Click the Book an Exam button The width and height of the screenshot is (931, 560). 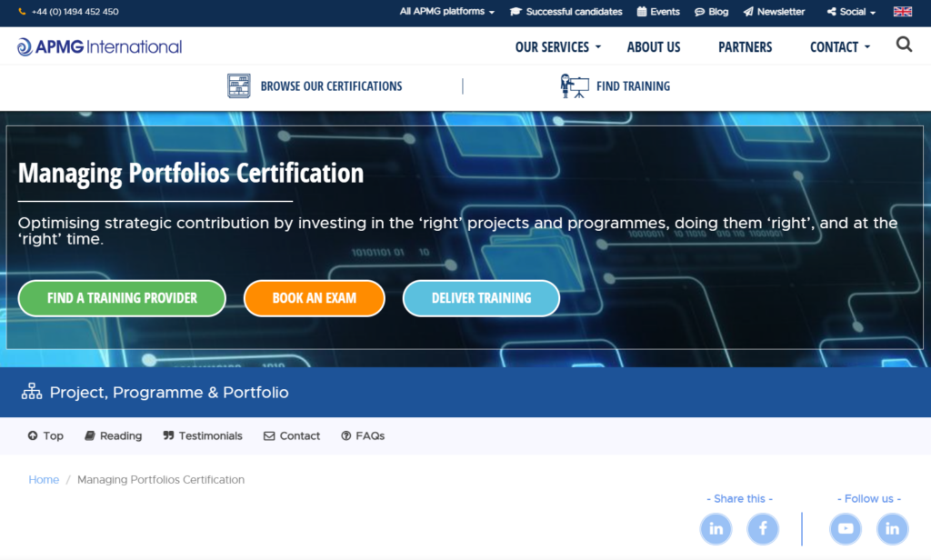tap(314, 298)
